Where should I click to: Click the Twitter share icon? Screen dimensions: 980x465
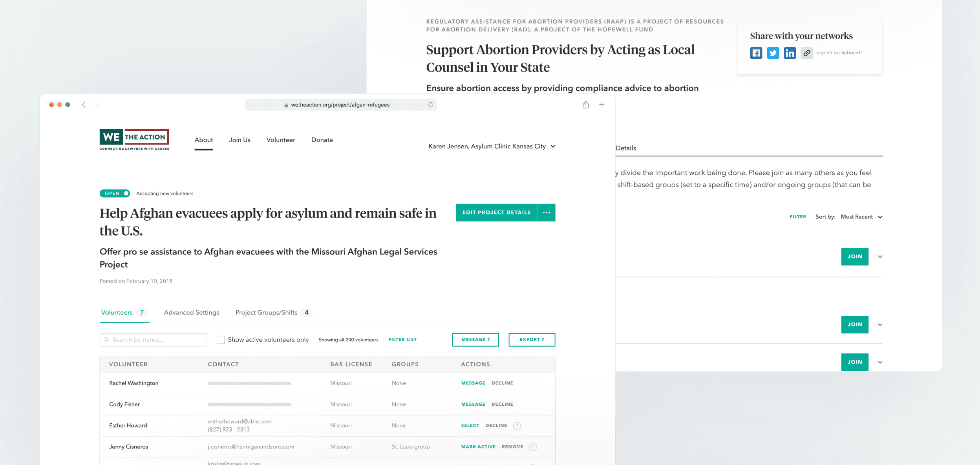click(773, 53)
